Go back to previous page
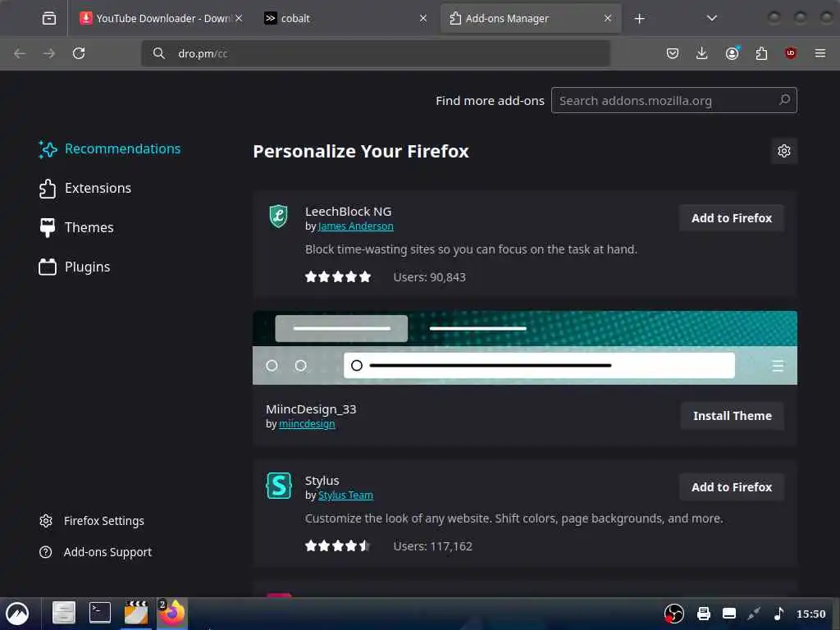This screenshot has height=630, width=840. pos(20,53)
